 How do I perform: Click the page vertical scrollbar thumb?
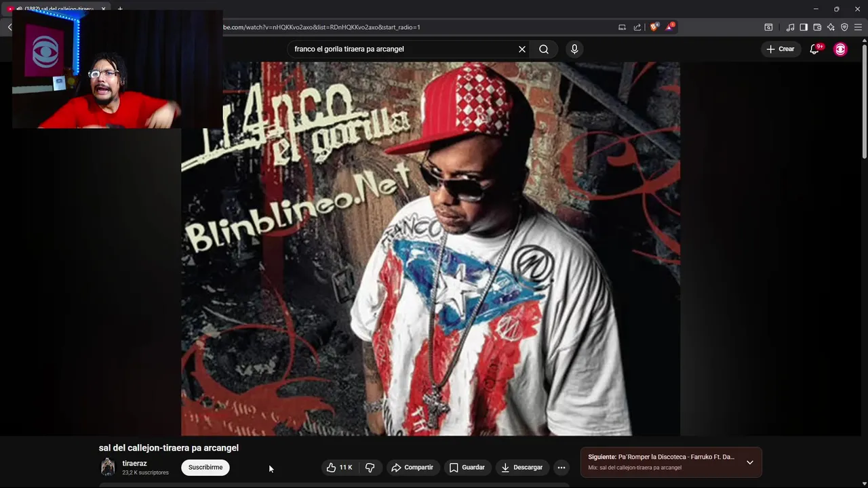click(x=864, y=102)
